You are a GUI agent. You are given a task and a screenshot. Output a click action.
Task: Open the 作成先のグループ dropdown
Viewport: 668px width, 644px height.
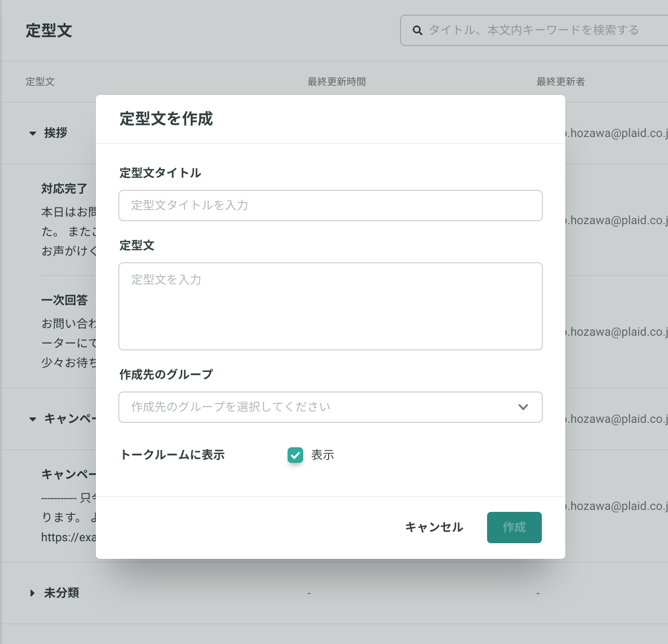[331, 407]
